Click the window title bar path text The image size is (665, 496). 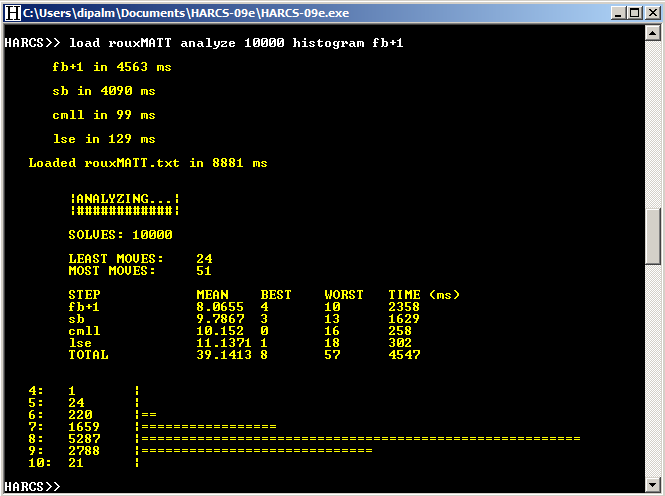click(x=186, y=13)
